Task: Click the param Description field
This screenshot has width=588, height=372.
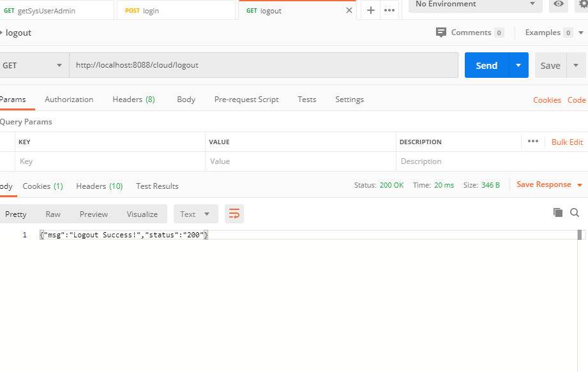Action: (492, 161)
